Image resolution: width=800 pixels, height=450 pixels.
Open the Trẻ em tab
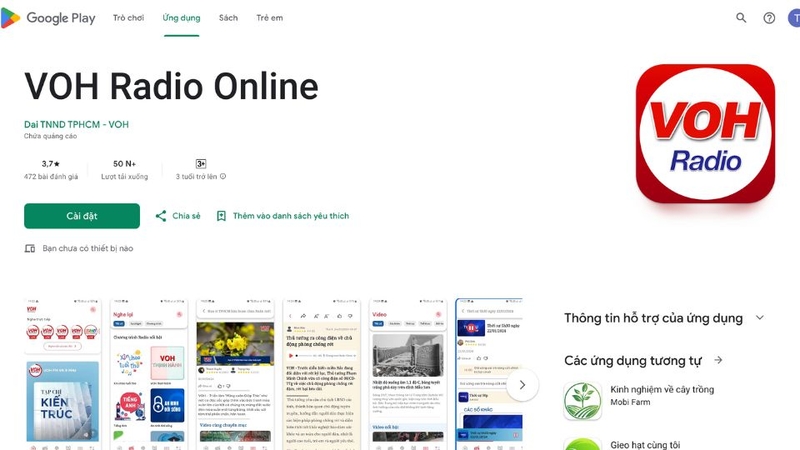[x=269, y=18]
